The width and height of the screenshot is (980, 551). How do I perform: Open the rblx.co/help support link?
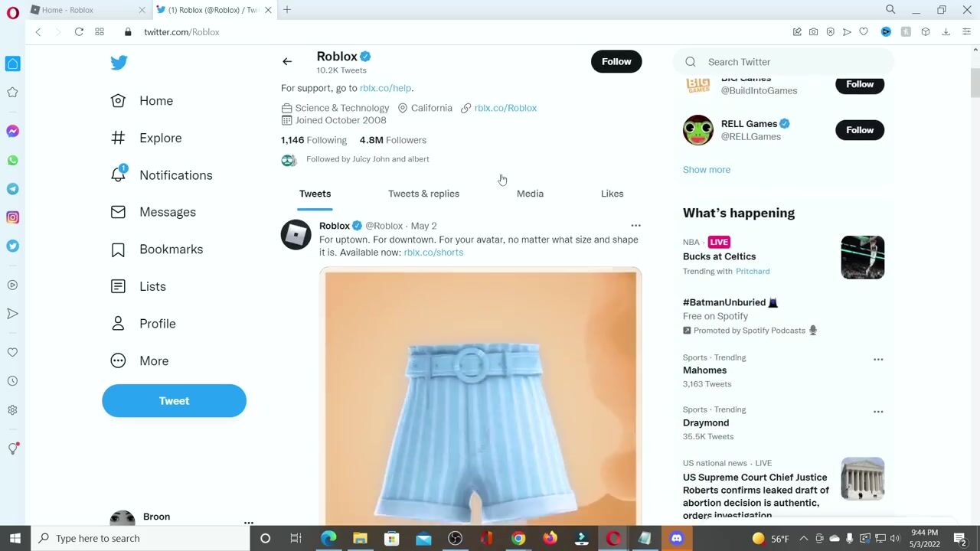point(385,88)
